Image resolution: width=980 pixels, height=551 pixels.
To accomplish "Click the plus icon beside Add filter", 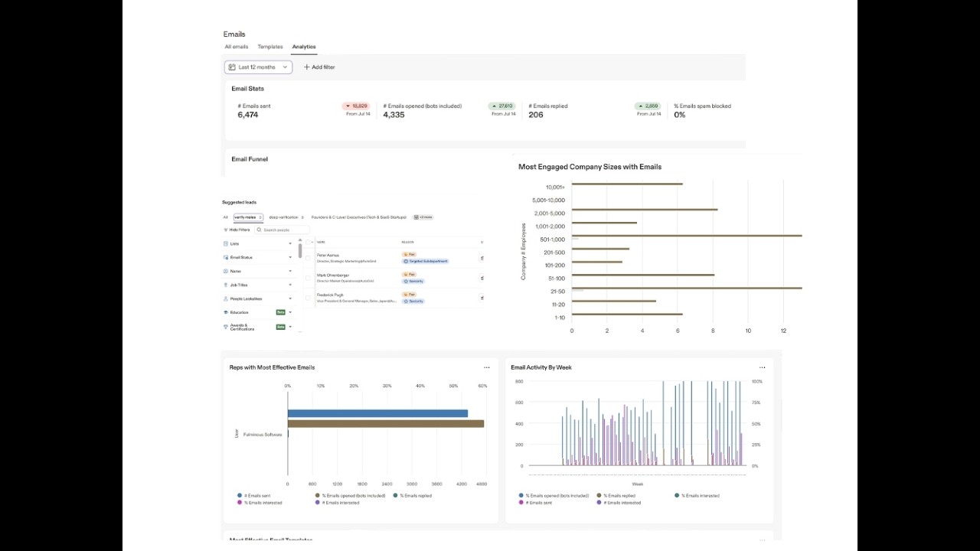I will tap(307, 67).
